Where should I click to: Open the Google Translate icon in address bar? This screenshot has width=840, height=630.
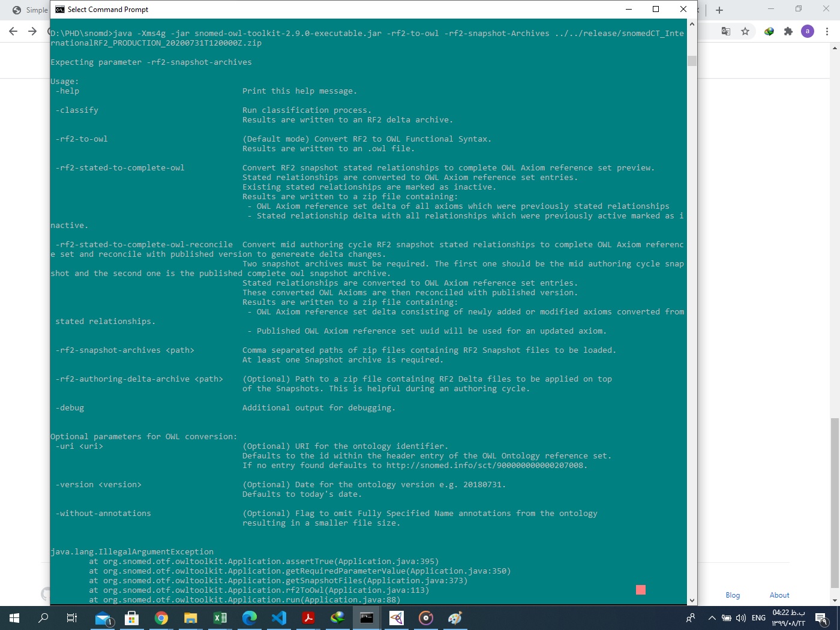pos(725,31)
